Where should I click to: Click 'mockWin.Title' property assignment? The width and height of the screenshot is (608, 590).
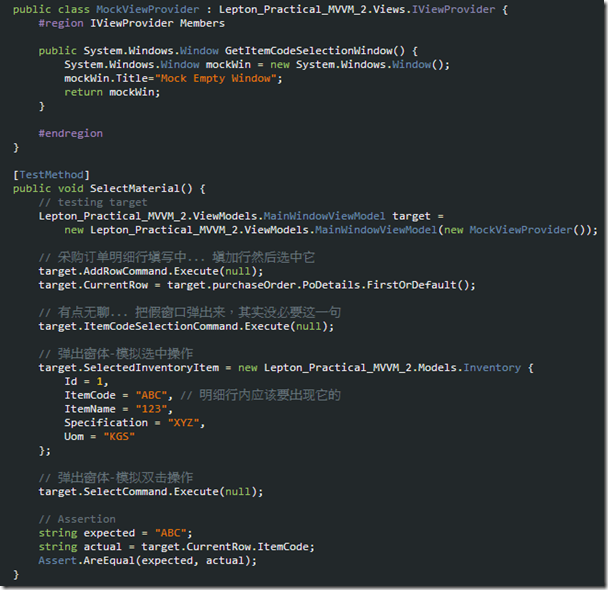click(106, 78)
